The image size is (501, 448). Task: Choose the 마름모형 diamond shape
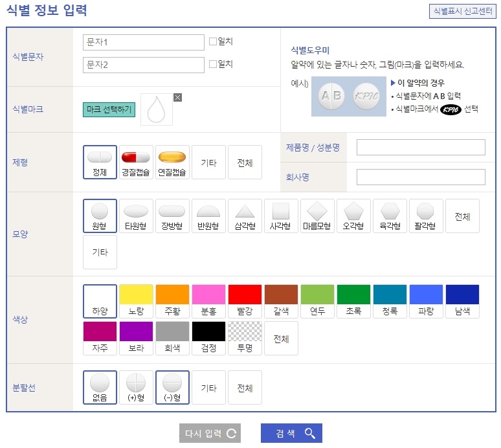point(317,216)
